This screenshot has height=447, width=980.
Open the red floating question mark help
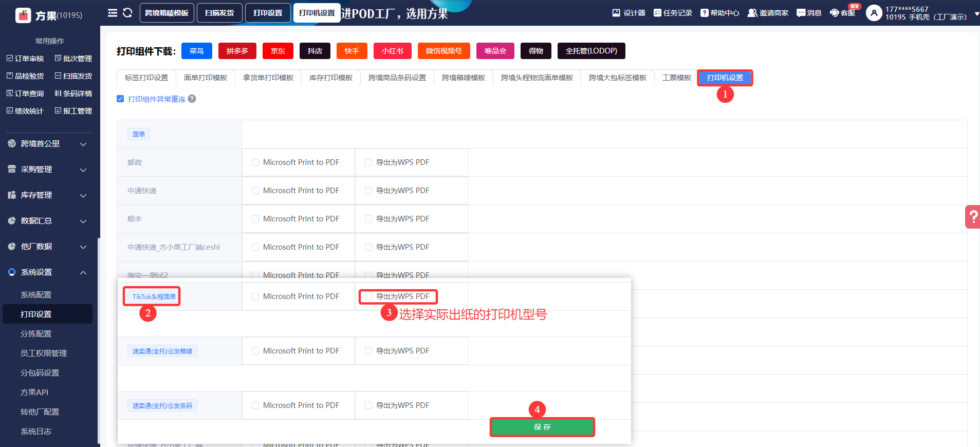[972, 217]
